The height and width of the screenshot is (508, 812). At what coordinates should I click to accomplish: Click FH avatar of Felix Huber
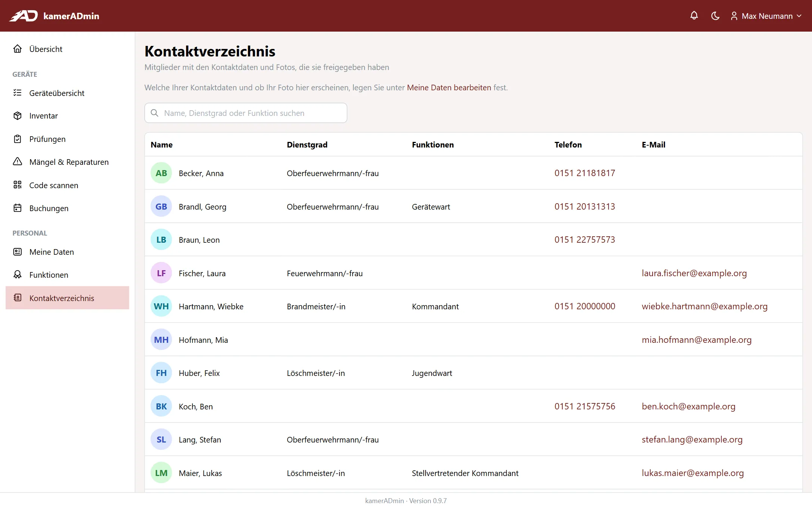tap(161, 373)
